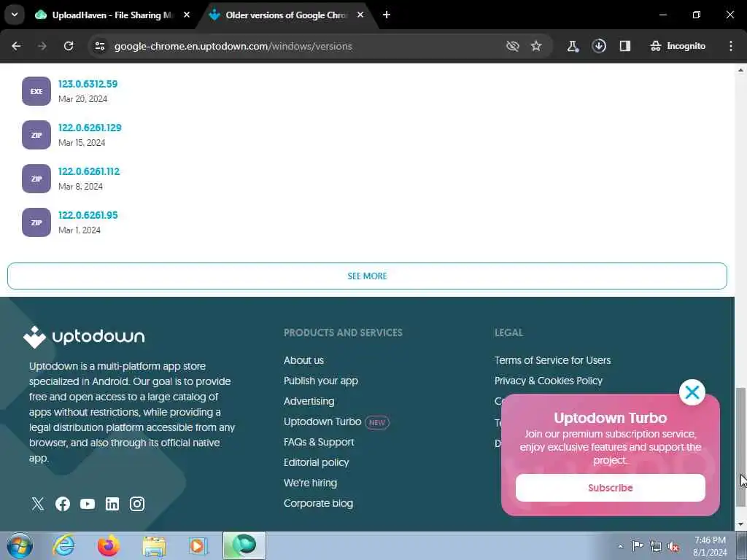Open Chrome Labs flask icon
Image resolution: width=747 pixels, height=560 pixels.
pyautogui.click(x=573, y=46)
